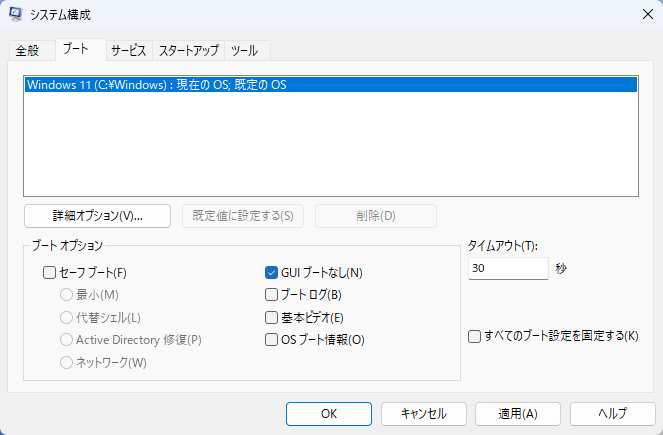This screenshot has width=663, height=435.
Task: Toggle すべてのブート設定を固定する checkbox
Action: (x=475, y=336)
